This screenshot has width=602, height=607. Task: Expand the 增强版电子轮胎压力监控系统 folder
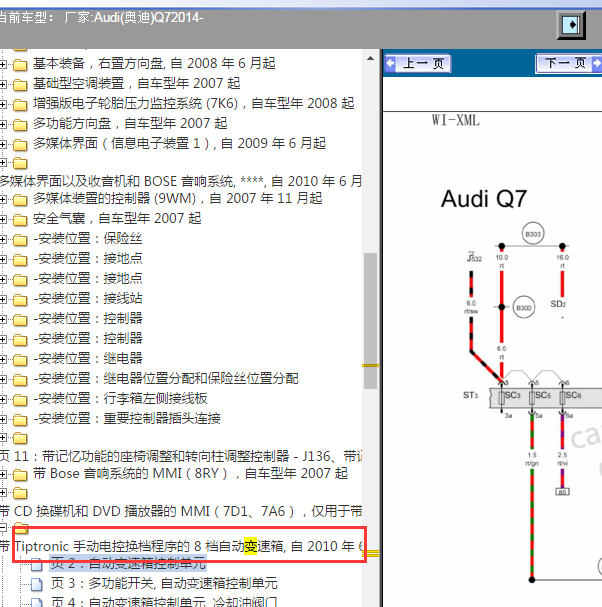click(3, 105)
